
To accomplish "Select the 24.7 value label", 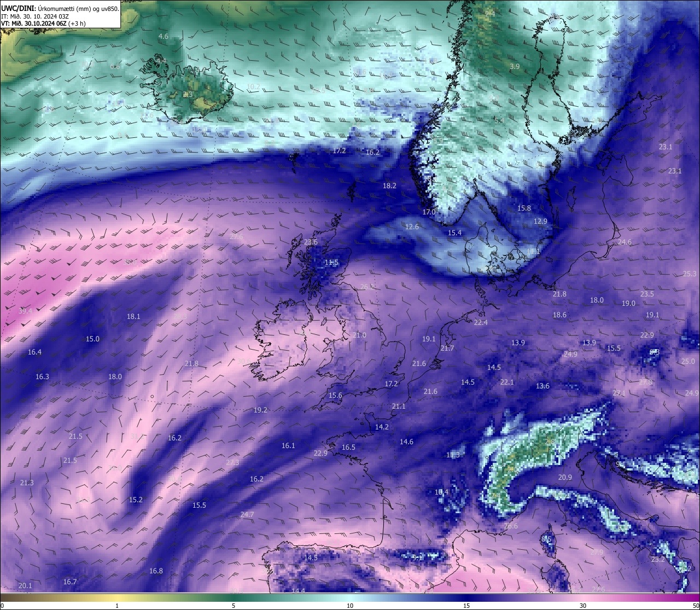I will [x=247, y=514].
